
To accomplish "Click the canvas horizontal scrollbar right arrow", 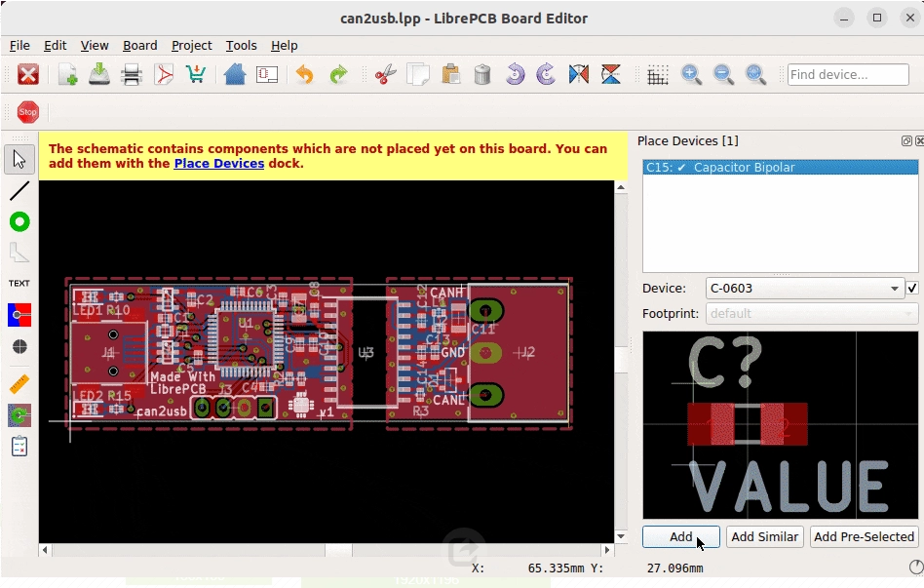I will pyautogui.click(x=607, y=550).
